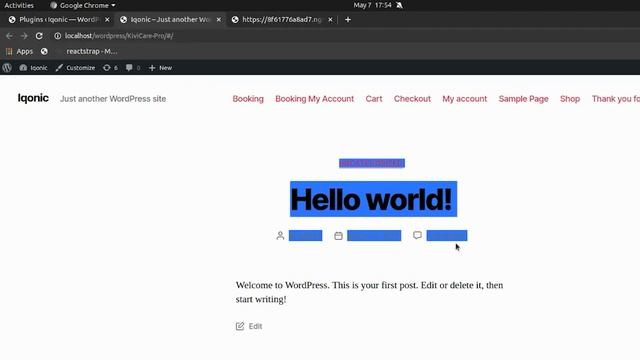Screen dimensions: 640x360
Task: Click the highlighted author name link
Action: (305, 236)
